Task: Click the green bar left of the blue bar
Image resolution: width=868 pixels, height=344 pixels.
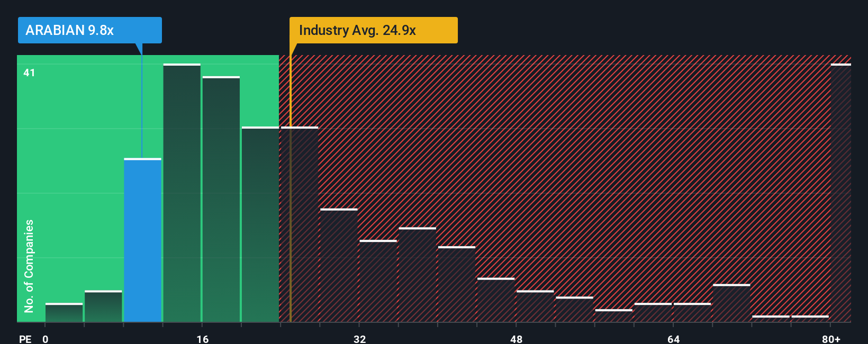Action: click(103, 306)
